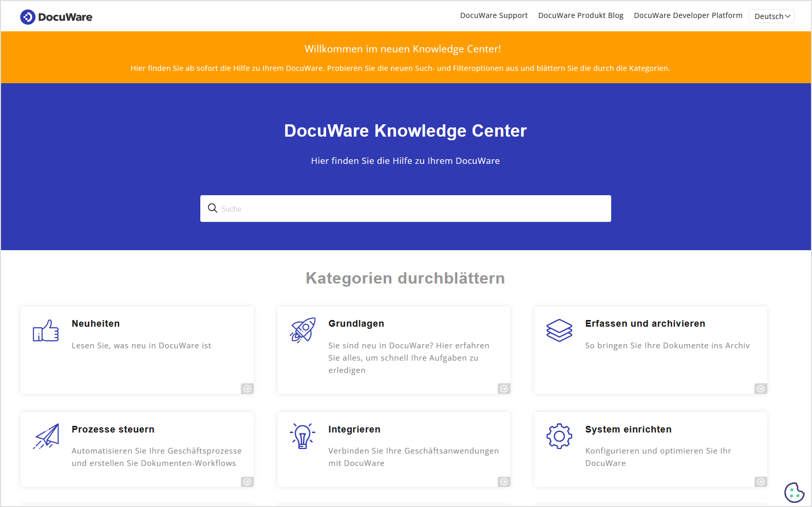Screen dimensions: 812x507
Task: Click text 'Lesen Sie, was neu in DocuWare ist'
Action: pyautogui.click(x=141, y=346)
